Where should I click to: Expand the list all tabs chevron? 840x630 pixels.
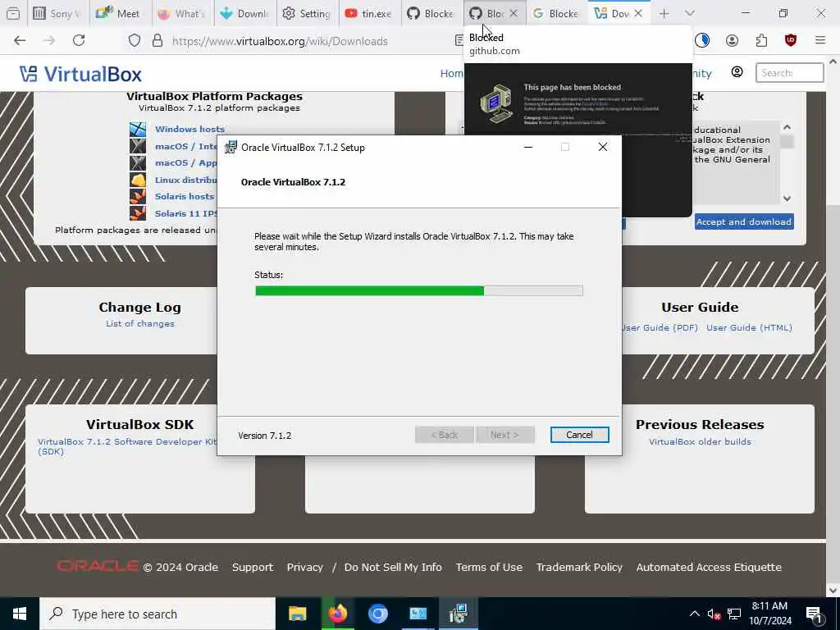coord(690,13)
